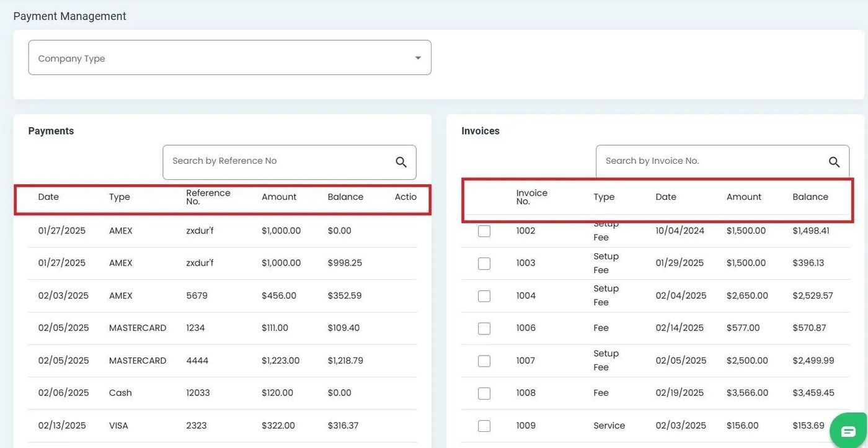The image size is (868, 448).
Task: Click the Invoices search magnifier icon
Action: 834,162
